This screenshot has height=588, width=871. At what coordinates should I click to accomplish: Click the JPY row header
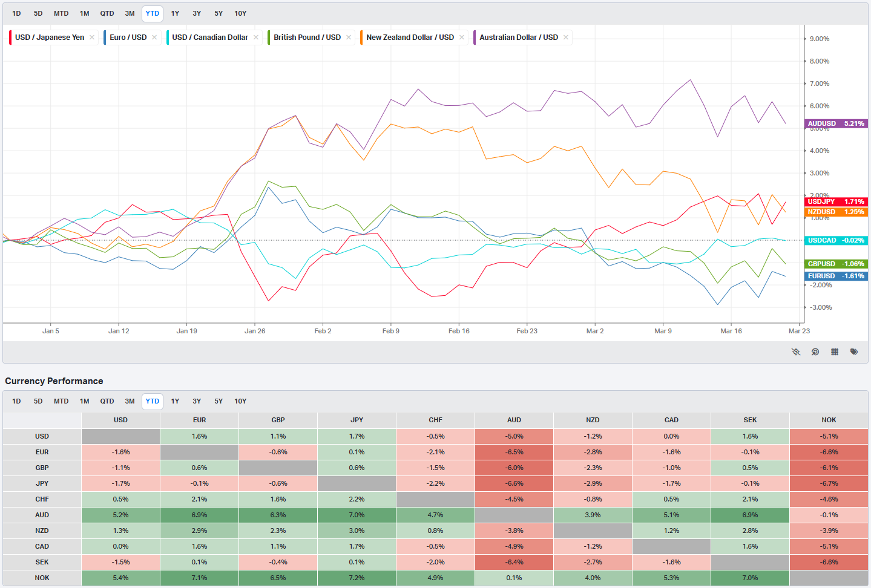click(42, 483)
